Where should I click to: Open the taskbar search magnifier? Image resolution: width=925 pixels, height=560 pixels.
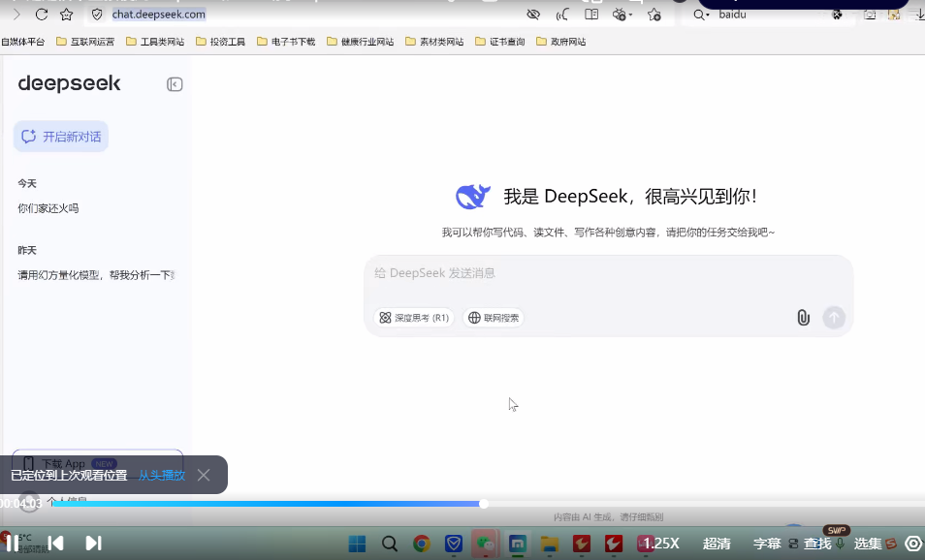pos(390,544)
